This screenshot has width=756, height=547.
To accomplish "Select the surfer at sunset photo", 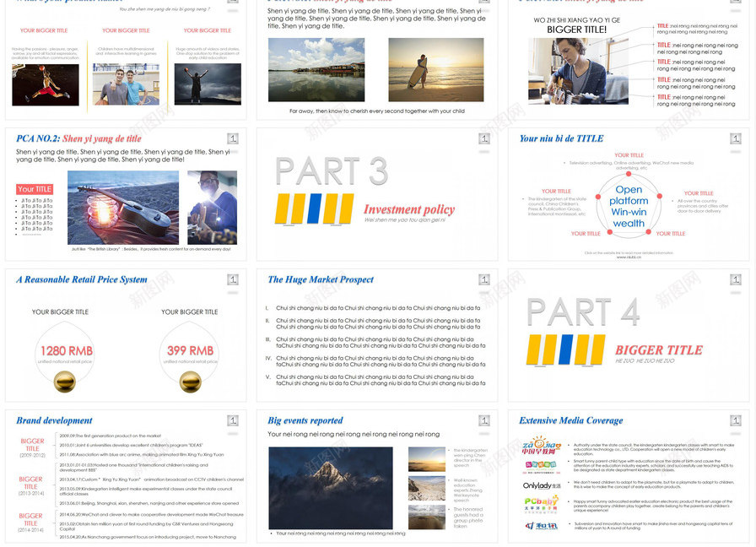I will 436,70.
